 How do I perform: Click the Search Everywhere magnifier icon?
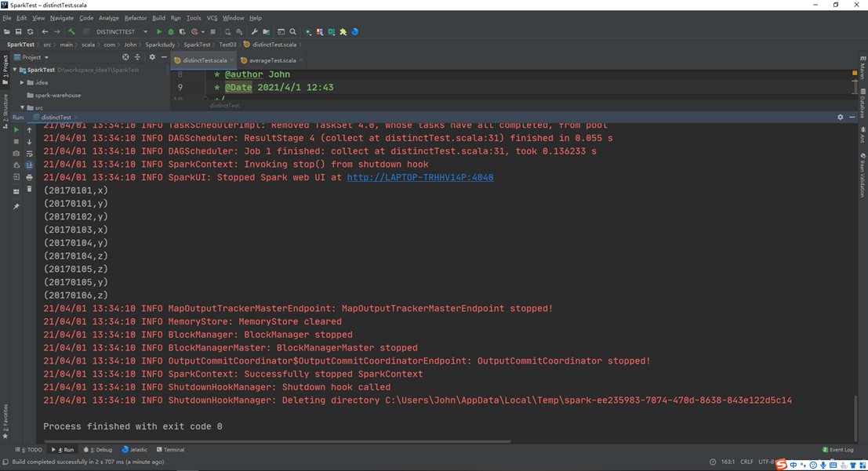tap(292, 32)
